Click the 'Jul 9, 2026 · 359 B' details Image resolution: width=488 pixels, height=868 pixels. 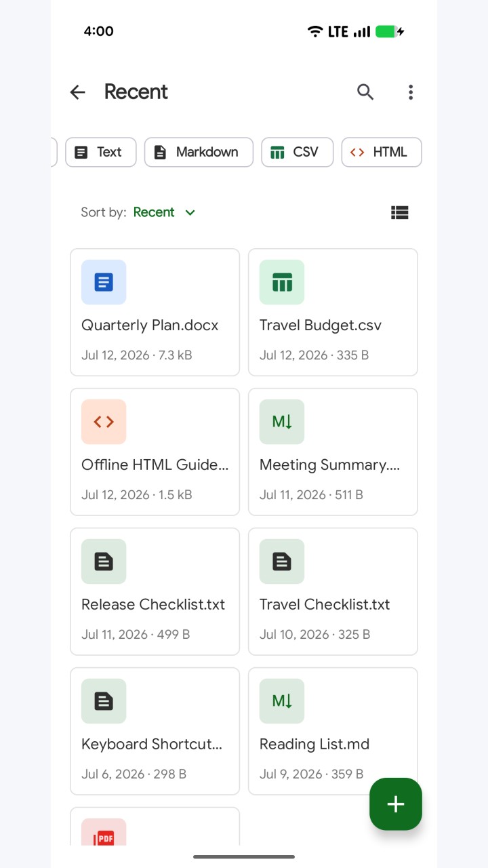(x=312, y=774)
